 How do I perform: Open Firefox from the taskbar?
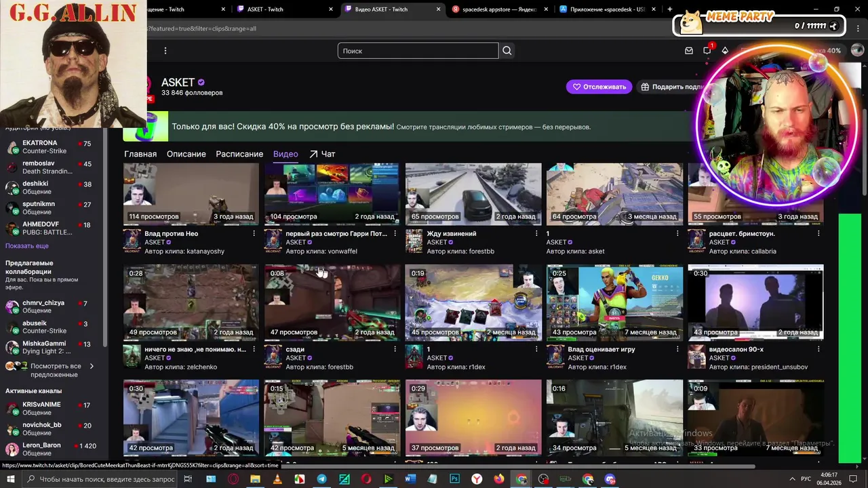[x=499, y=479]
